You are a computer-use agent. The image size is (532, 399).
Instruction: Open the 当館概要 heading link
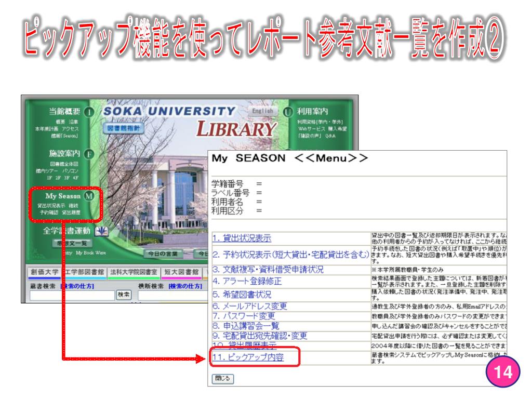pos(64,111)
